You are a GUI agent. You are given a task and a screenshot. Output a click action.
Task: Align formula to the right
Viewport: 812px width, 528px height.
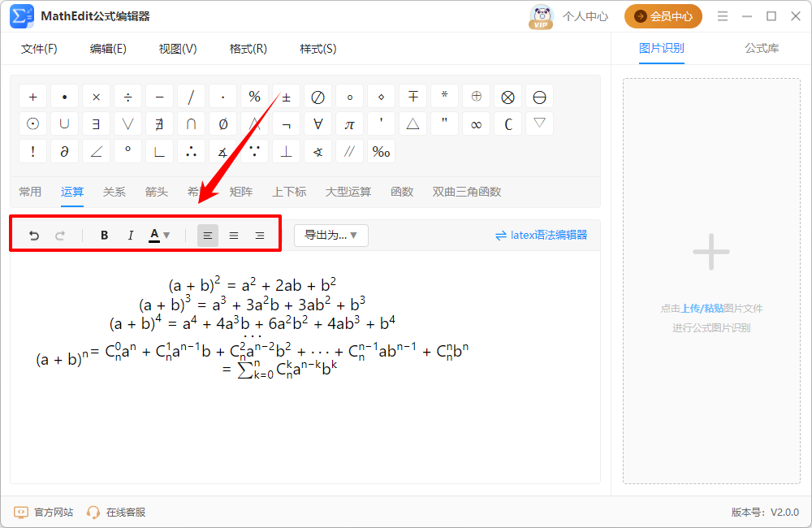(x=260, y=236)
